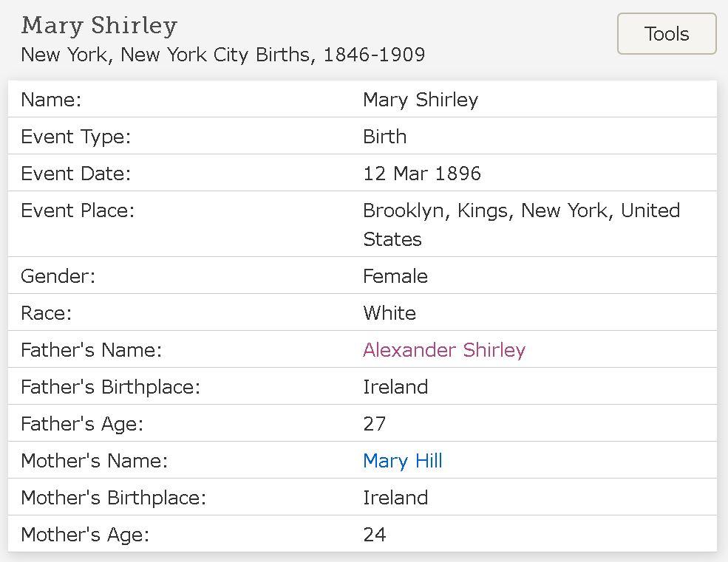The width and height of the screenshot is (728, 562).
Task: Click the 12 Mar 1896 event date
Action: pos(421,174)
